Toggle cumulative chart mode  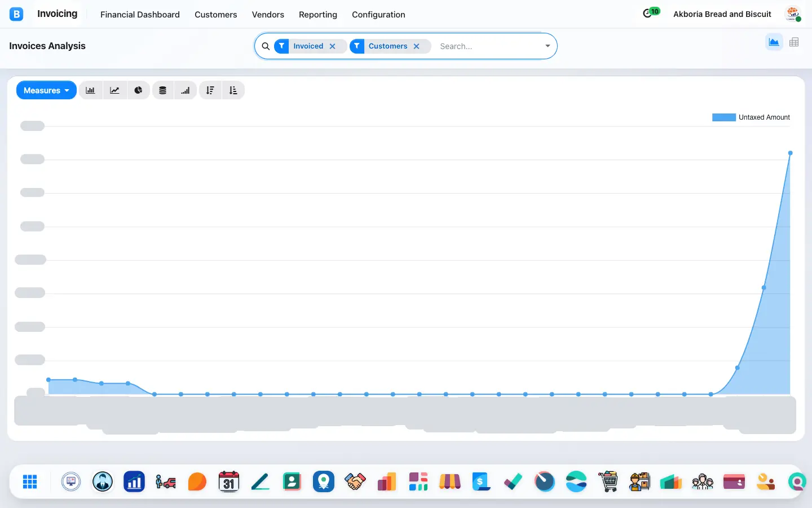click(186, 90)
